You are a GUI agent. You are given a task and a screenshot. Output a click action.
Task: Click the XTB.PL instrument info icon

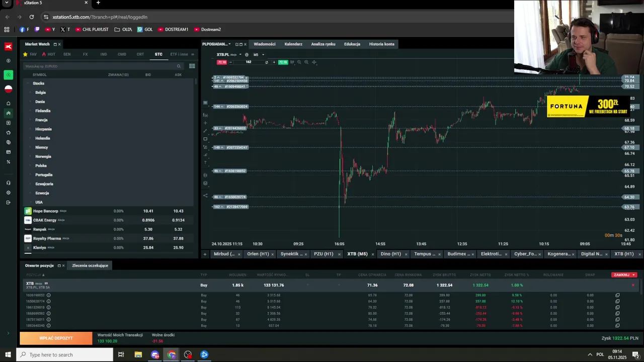point(247,54)
